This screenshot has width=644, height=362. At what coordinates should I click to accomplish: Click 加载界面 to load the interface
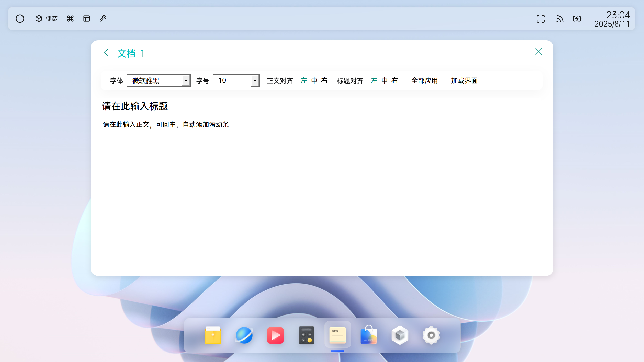pos(464,80)
